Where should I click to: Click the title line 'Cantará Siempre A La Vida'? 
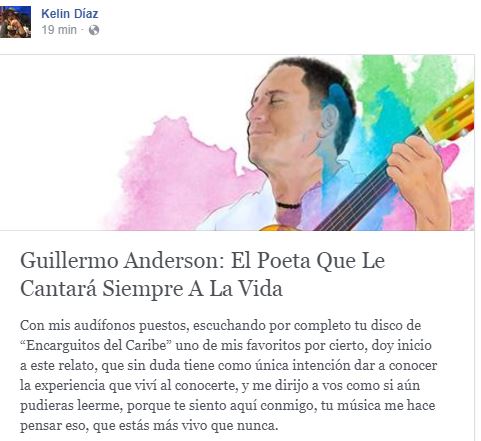coord(151,289)
